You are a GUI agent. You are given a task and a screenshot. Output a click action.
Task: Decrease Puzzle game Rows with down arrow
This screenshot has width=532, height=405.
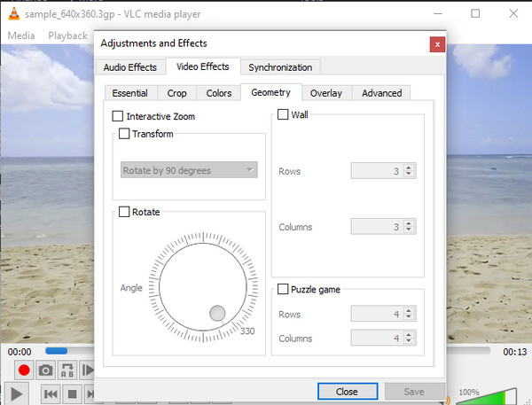coord(409,316)
